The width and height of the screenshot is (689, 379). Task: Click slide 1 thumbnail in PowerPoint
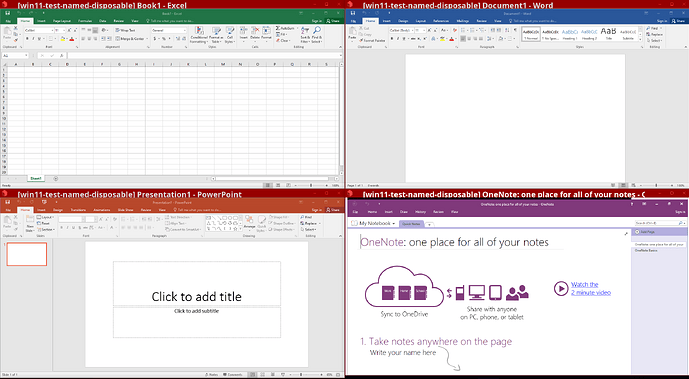[27, 254]
